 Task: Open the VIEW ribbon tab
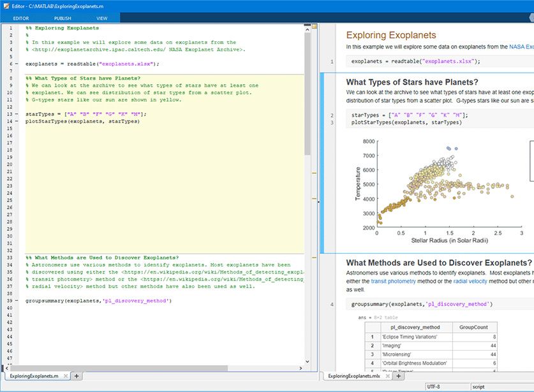tap(102, 18)
